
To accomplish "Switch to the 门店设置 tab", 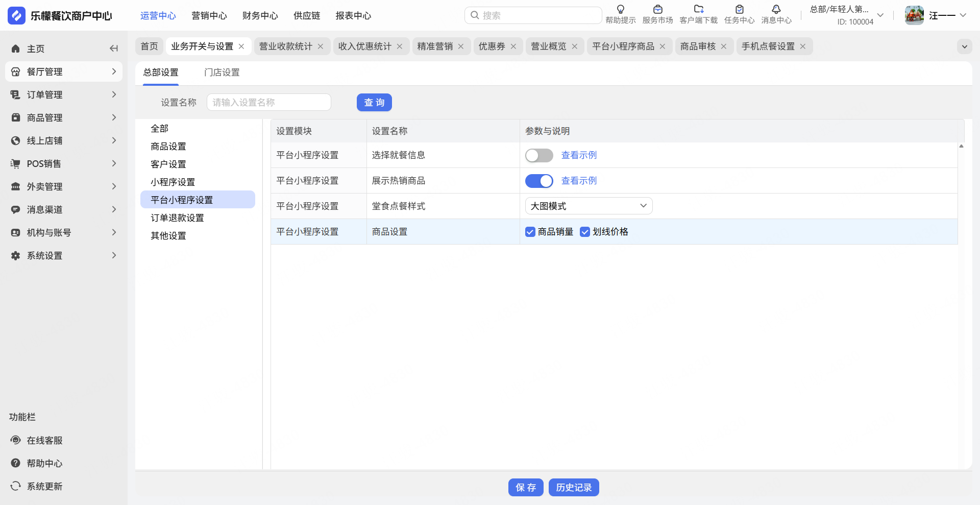I will point(222,73).
